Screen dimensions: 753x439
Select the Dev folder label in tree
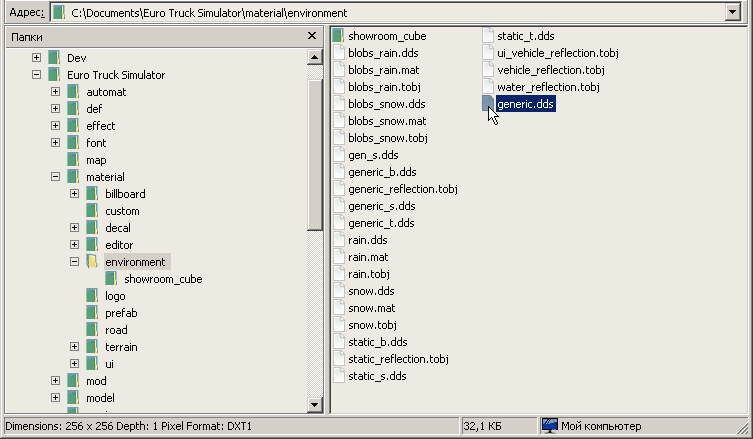tap(76, 58)
